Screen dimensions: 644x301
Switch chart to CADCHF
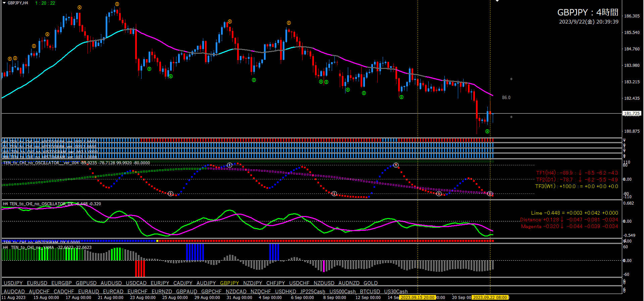click(x=64, y=292)
